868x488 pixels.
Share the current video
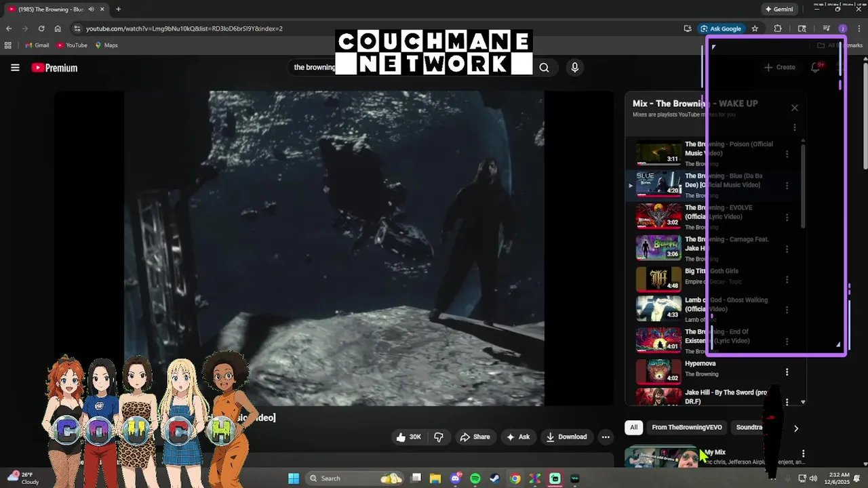click(x=475, y=437)
